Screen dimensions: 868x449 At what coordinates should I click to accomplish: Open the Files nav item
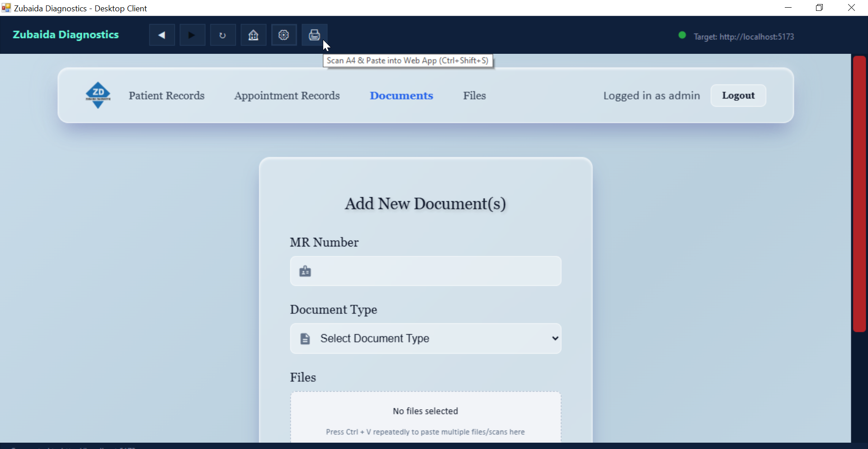click(x=474, y=95)
